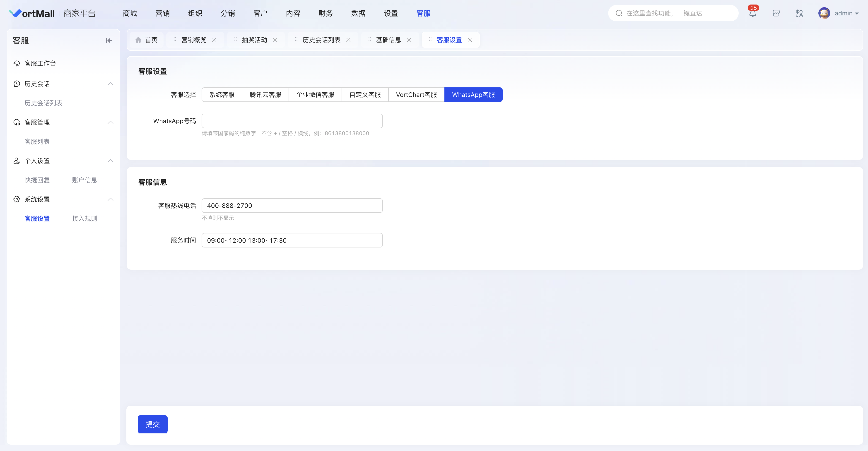Image resolution: width=868 pixels, height=451 pixels.
Task: Open 接入规则 in sidebar
Action: coord(84,219)
